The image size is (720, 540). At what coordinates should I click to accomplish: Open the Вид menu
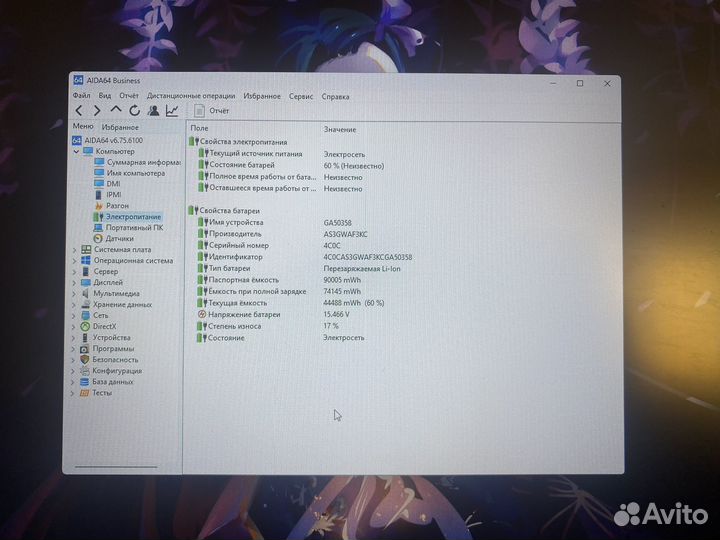tap(105, 96)
